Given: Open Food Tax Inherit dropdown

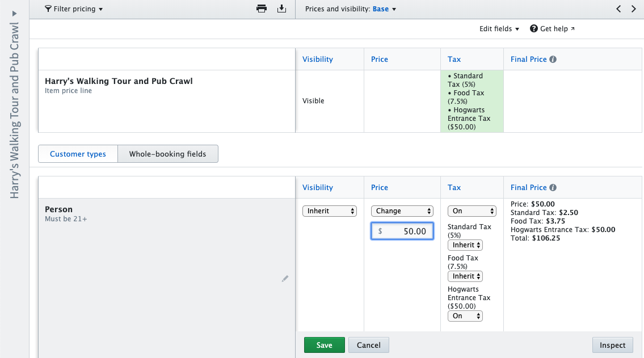Looking at the screenshot, I should click(465, 276).
